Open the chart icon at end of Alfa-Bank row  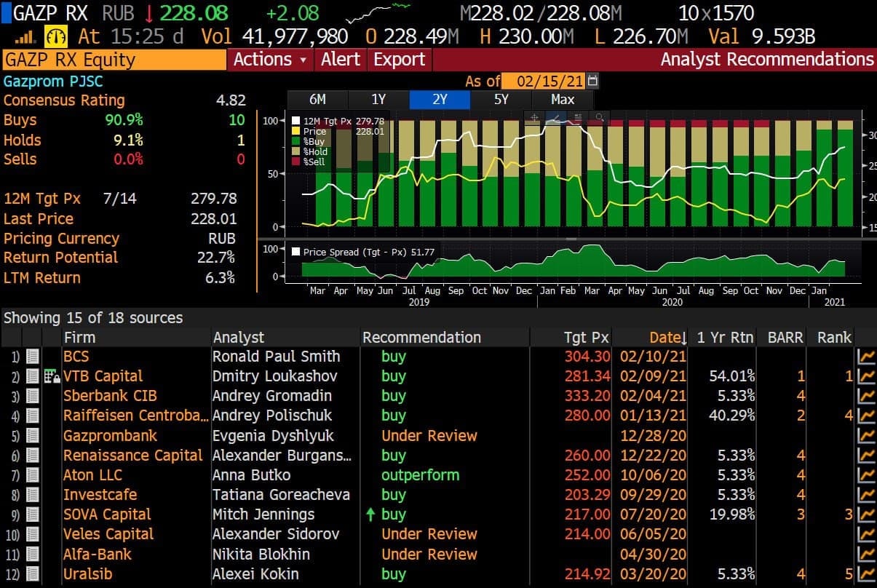point(866,554)
